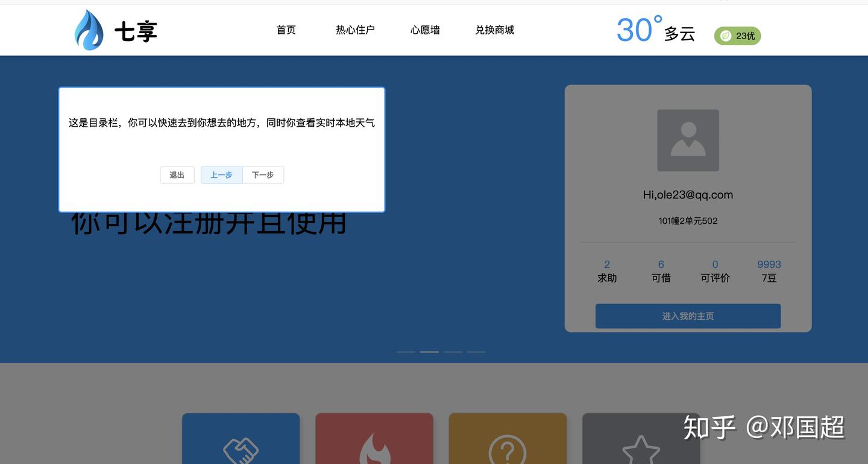Select the second carousel indicator dot
Viewport: 868px width, 464px height.
(x=429, y=351)
